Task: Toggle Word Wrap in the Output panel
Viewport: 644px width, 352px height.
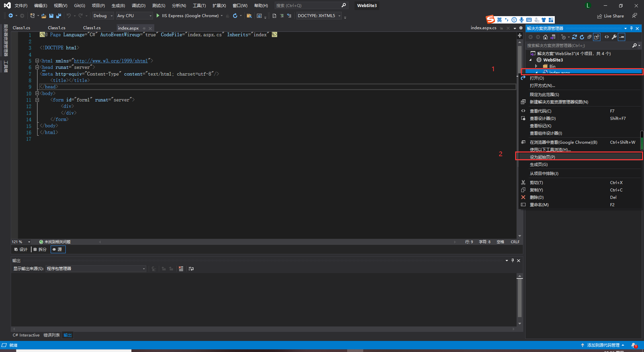Action: coord(191,269)
